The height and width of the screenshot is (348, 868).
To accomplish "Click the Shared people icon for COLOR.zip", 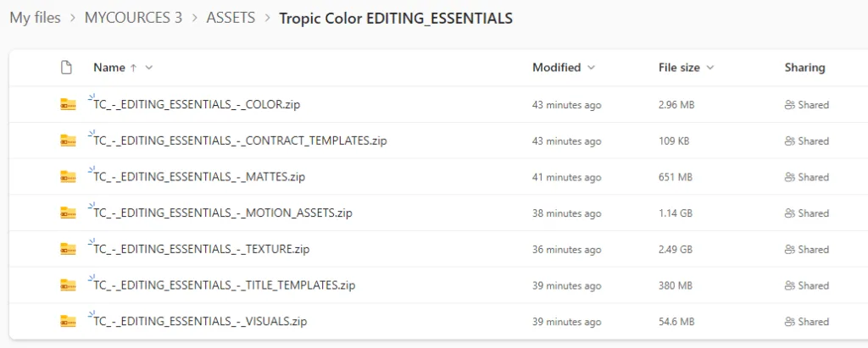I will (x=789, y=105).
